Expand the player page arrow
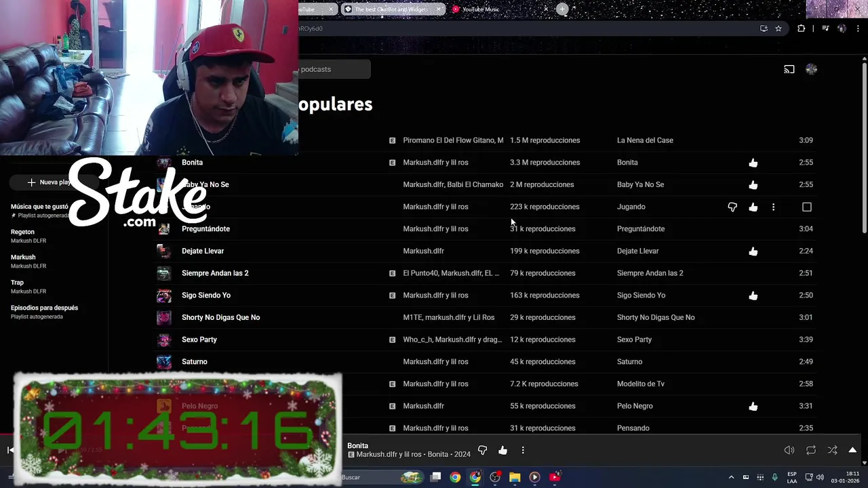This screenshot has height=488, width=868. (x=852, y=450)
